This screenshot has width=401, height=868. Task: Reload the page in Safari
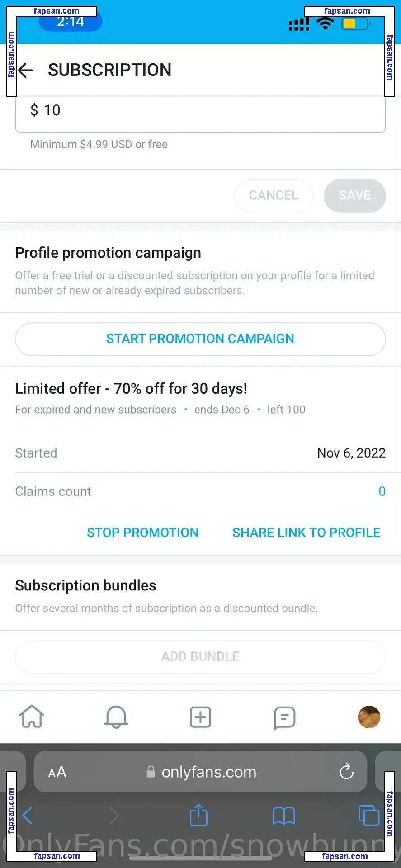(x=346, y=772)
